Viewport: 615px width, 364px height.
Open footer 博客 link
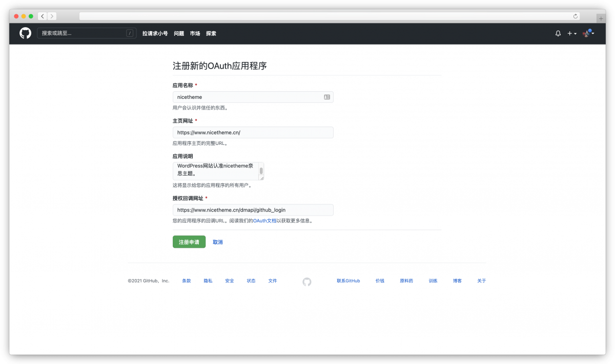[457, 281]
